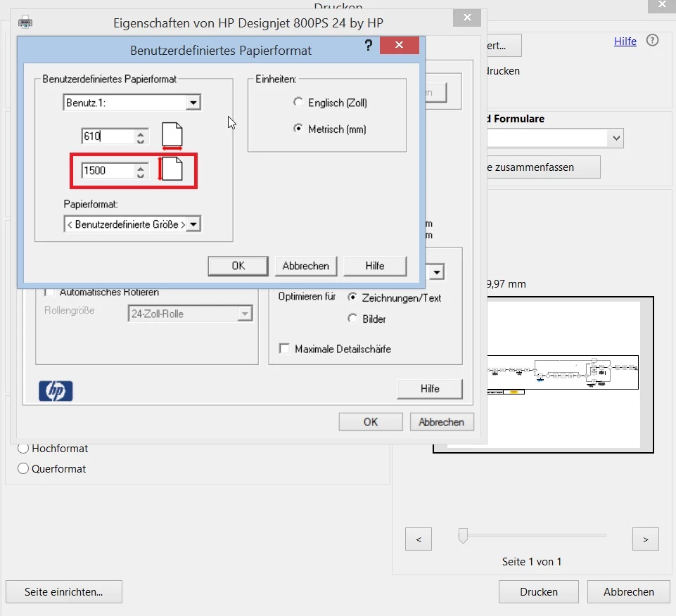This screenshot has width=676, height=616.
Task: Go to the next preview page
Action: (x=645, y=539)
